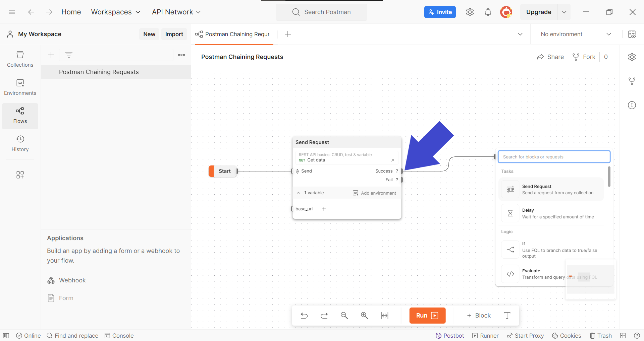Collapse the 1 variable section
The height and width of the screenshot is (341, 644).
coord(298,193)
